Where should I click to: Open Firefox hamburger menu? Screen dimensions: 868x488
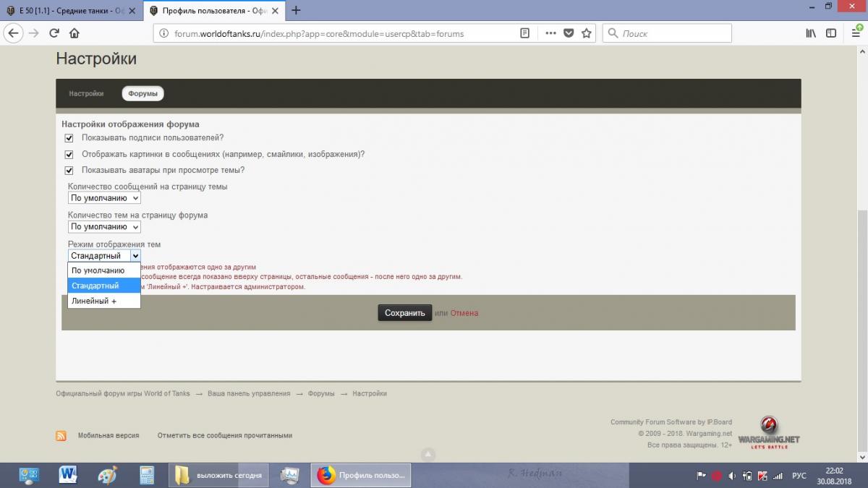click(856, 33)
